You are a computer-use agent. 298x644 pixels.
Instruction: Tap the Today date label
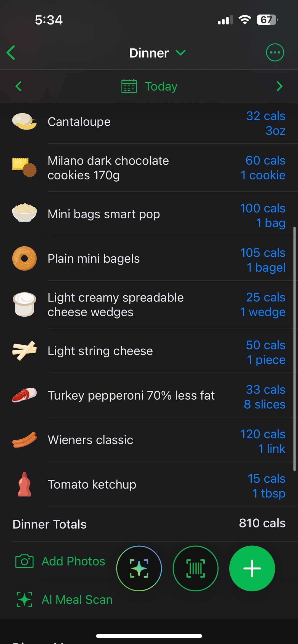click(161, 86)
